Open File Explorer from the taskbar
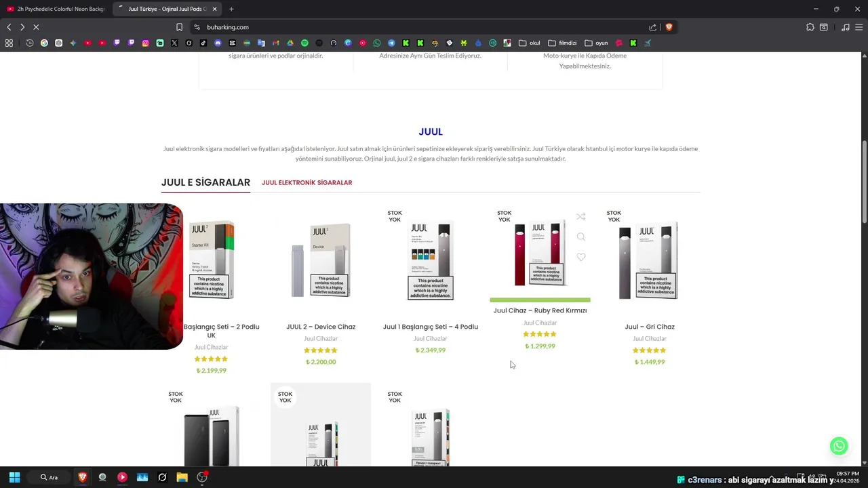The image size is (868, 488). click(182, 477)
